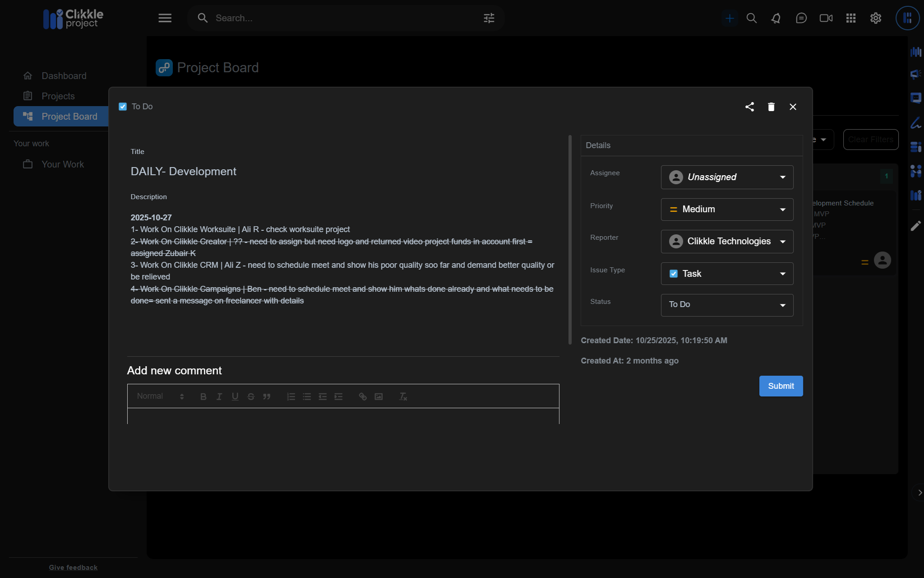Click the Give feedback link
Screen dimensions: 924x578
[x=73, y=568]
